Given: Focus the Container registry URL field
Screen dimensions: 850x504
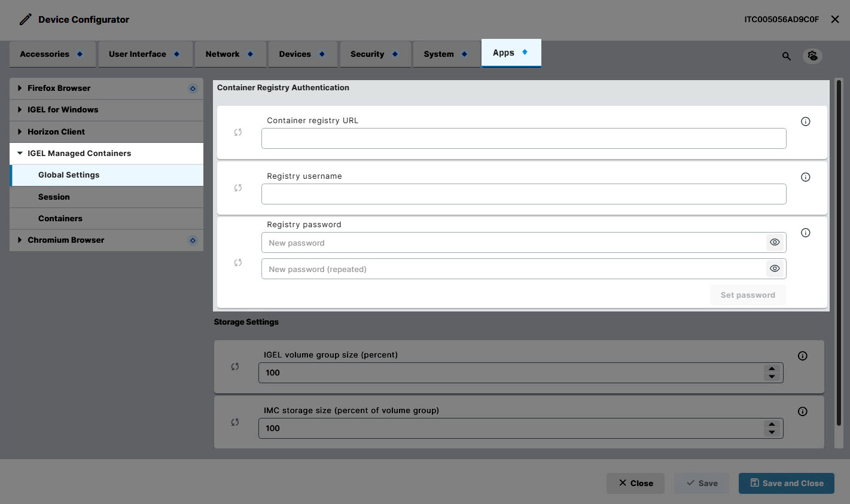Looking at the screenshot, I should 523,138.
